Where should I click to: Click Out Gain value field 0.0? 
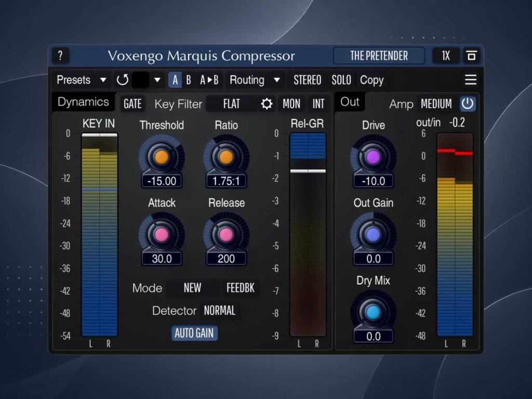coord(373,259)
